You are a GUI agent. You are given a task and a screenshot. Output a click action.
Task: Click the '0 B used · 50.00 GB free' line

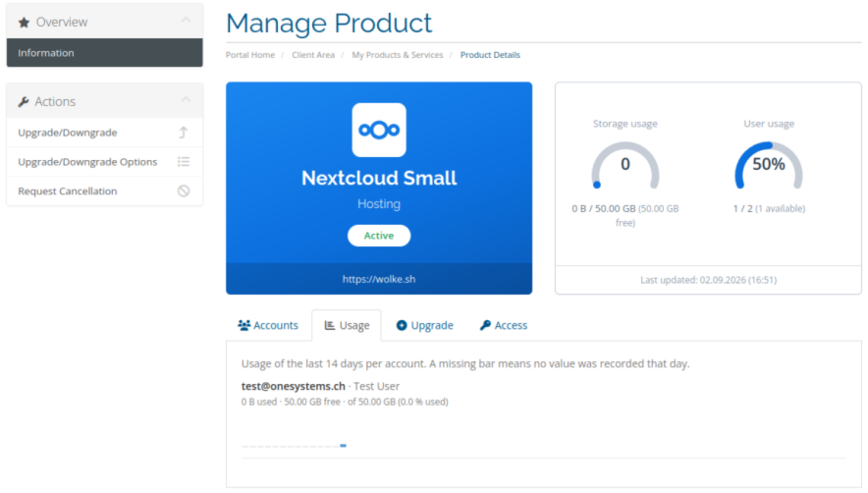click(345, 402)
